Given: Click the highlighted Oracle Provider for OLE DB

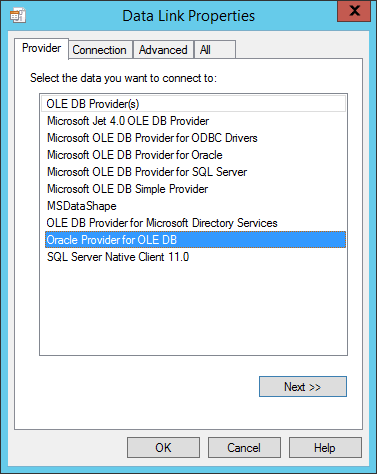Looking at the screenshot, I should tap(195, 240).
